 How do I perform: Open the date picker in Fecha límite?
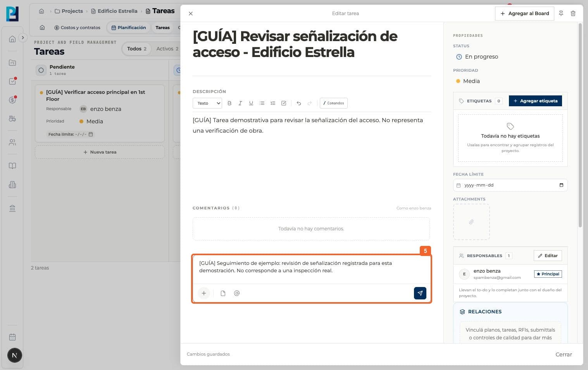[561, 185]
